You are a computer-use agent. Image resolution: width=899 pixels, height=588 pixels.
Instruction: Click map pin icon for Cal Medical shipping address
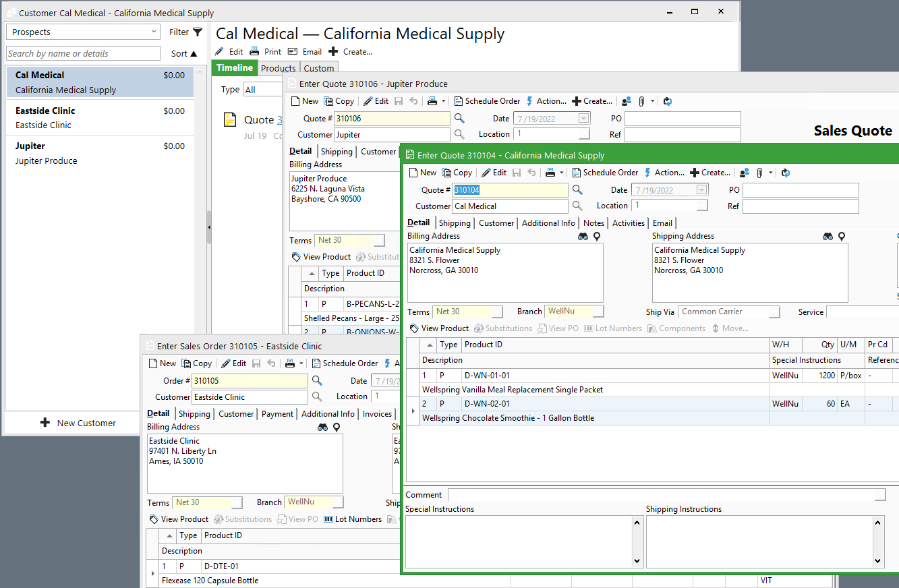(x=841, y=237)
